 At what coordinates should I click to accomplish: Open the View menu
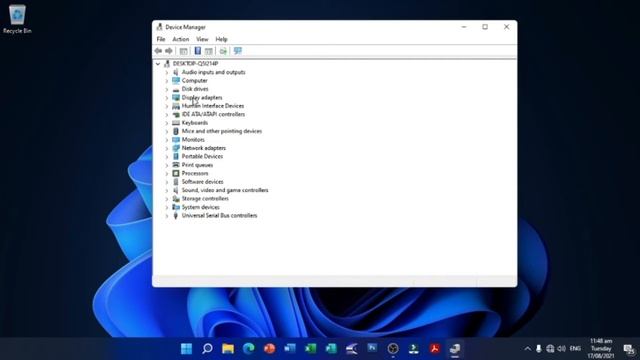coord(202,39)
